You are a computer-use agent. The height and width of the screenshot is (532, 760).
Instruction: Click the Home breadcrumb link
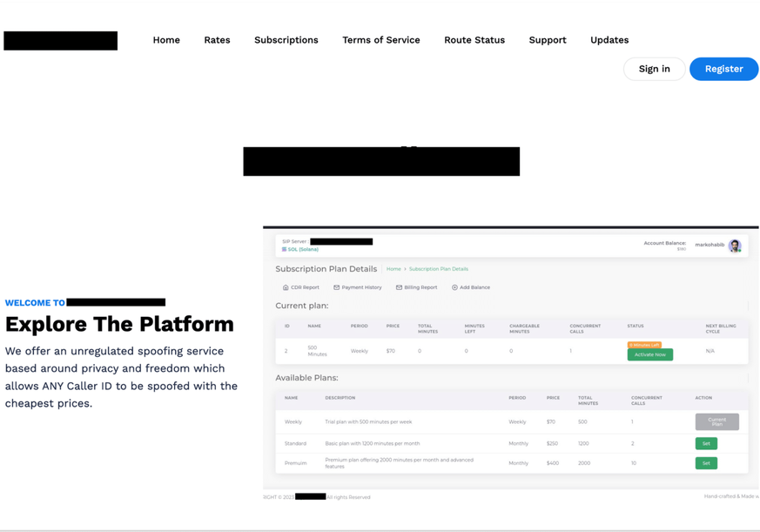click(393, 269)
